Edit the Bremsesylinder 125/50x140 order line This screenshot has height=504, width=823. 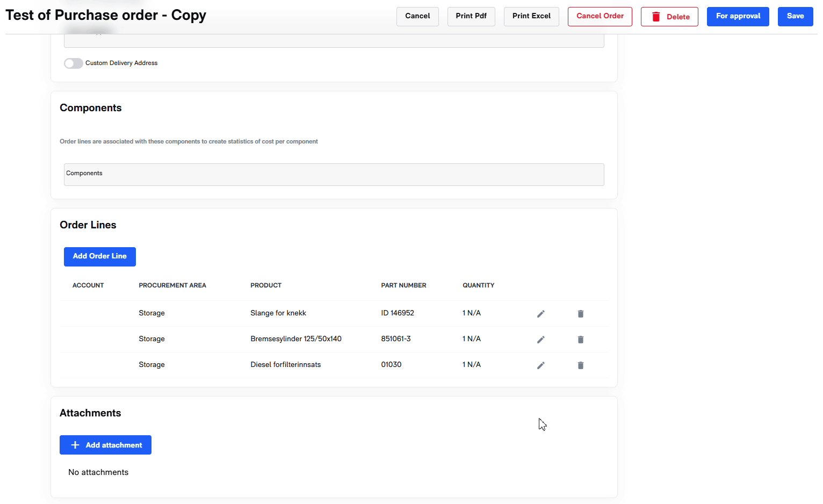(x=541, y=340)
